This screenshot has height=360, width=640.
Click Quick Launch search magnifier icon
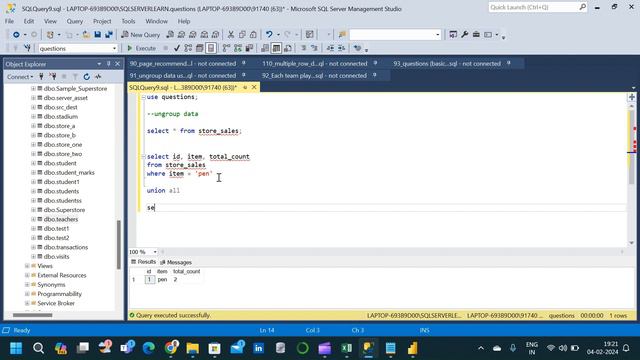coord(582,7)
